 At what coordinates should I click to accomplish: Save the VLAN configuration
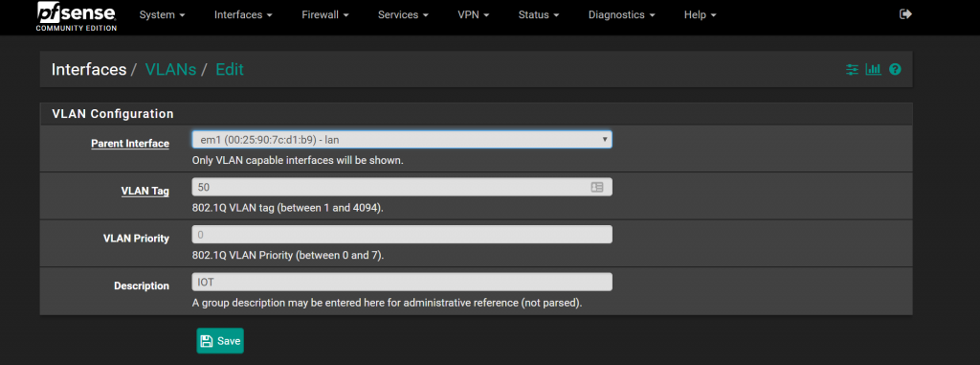(x=220, y=341)
